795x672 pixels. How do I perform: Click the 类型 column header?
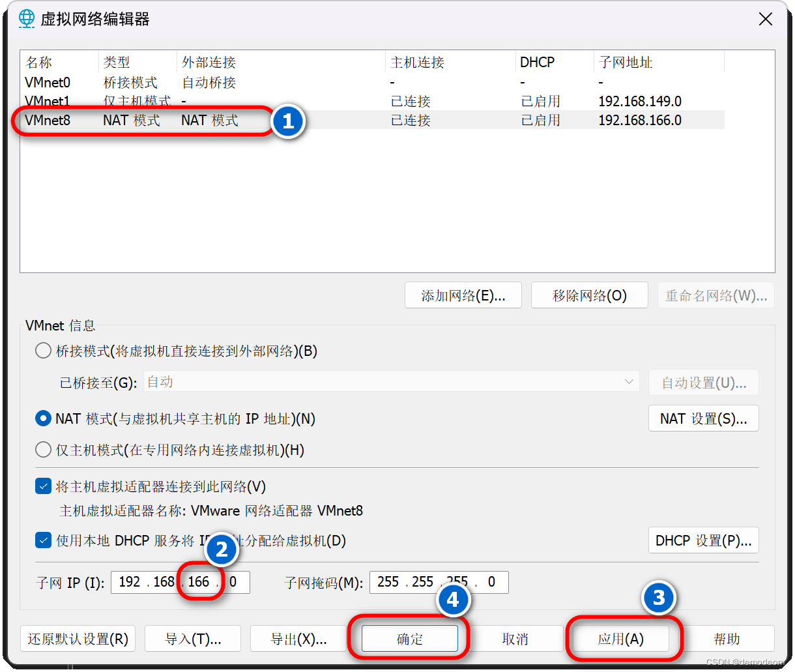137,63
